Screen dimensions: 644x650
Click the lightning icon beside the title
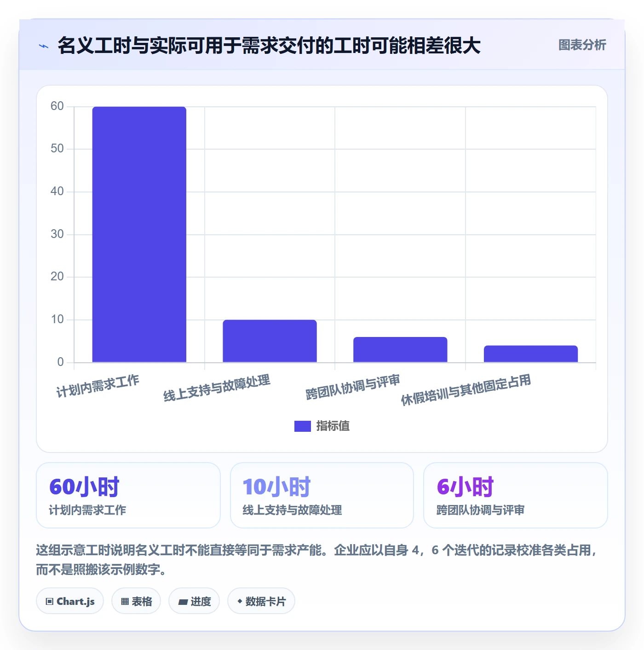point(44,46)
